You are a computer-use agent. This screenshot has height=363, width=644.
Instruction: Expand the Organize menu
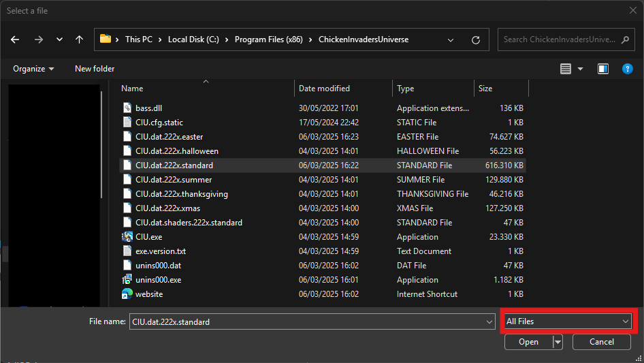[x=33, y=69]
